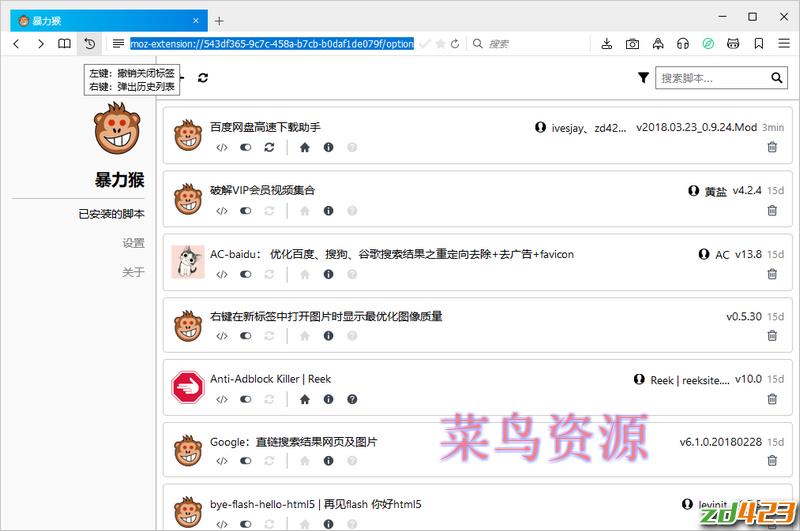The image size is (800, 531).
Task: Toggle enable for 百度网盘高速下载助手
Action: pyautogui.click(x=246, y=147)
